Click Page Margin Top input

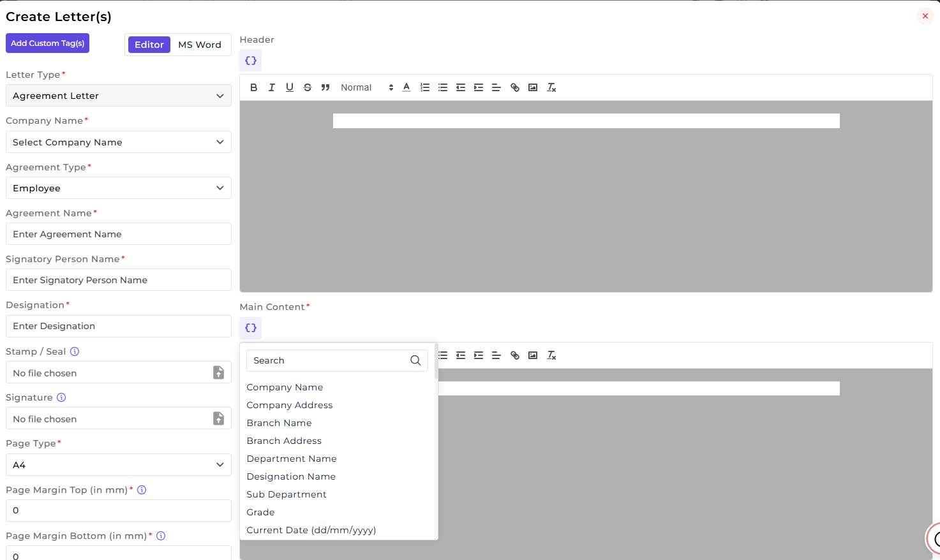coord(119,510)
